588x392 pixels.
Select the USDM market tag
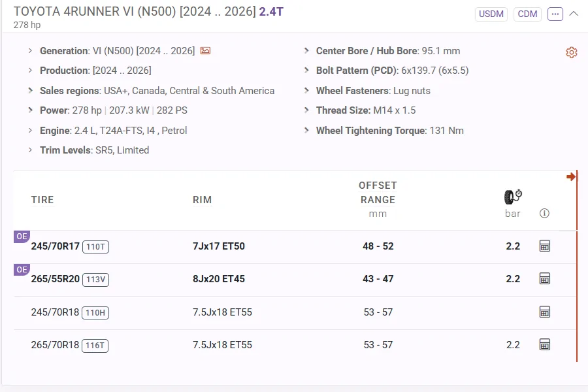(x=491, y=14)
